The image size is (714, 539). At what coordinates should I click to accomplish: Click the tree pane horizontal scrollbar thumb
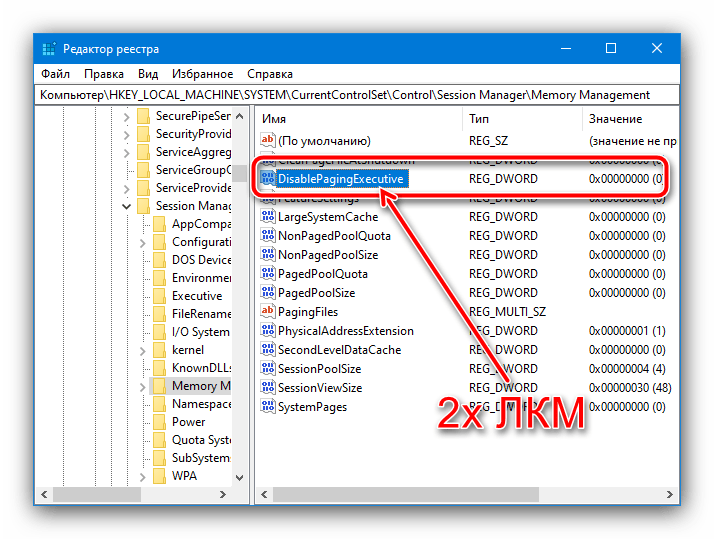coord(97,494)
